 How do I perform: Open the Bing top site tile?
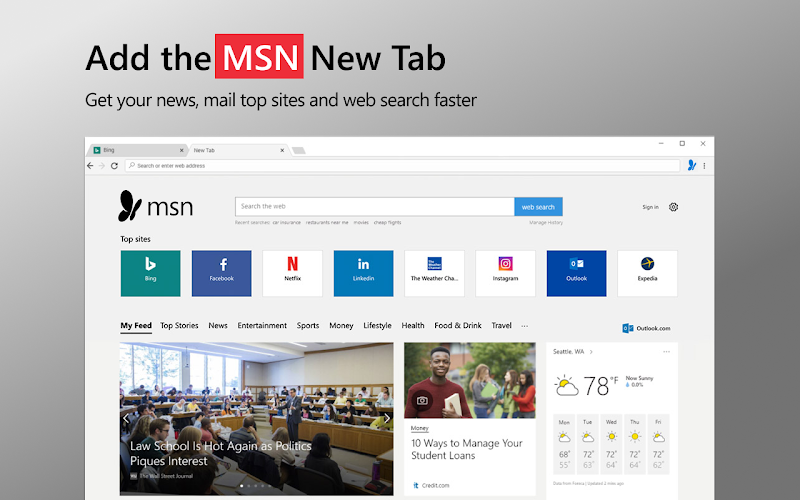tap(151, 273)
